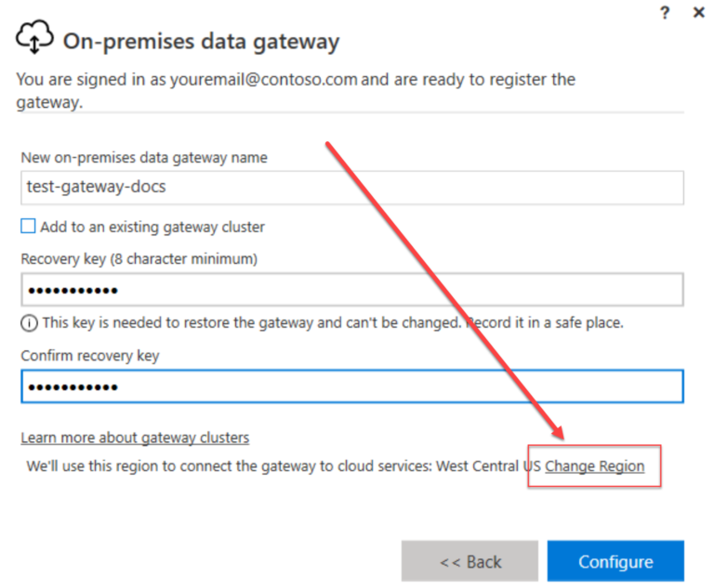Click into the Confirm recovery key field
714x588 pixels.
pyautogui.click(x=352, y=386)
